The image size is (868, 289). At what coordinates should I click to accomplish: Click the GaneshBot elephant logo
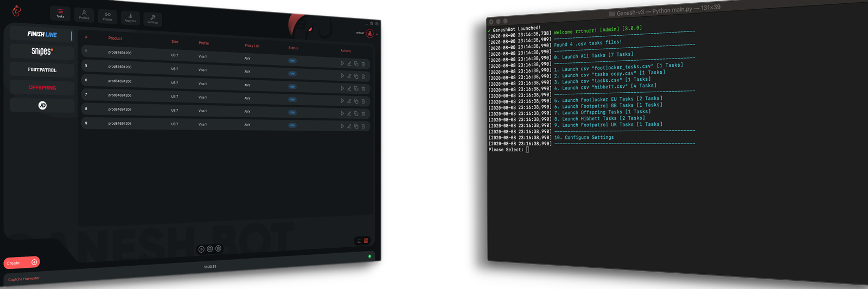click(x=17, y=11)
